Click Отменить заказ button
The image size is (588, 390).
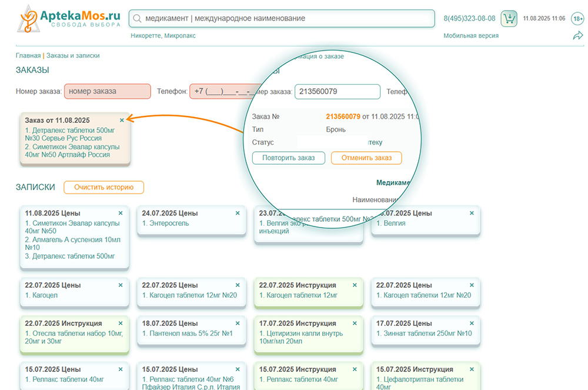(x=366, y=158)
